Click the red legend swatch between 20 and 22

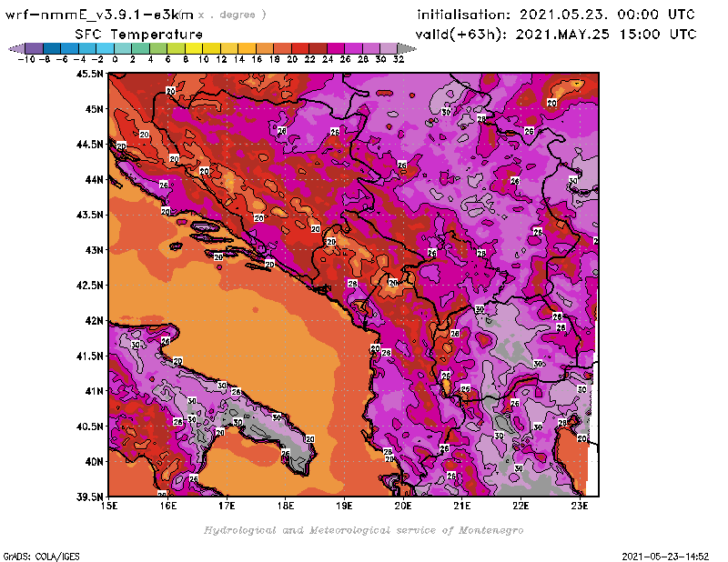299,48
